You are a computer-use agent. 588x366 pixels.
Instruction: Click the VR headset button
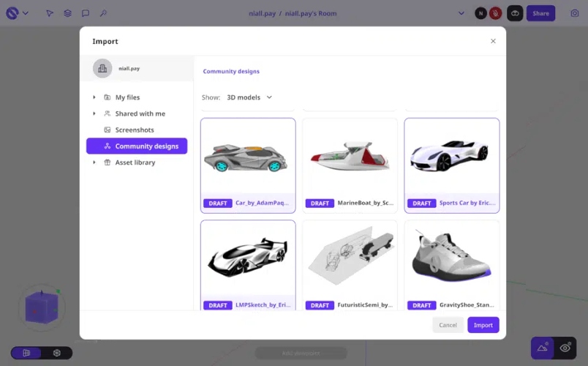515,13
